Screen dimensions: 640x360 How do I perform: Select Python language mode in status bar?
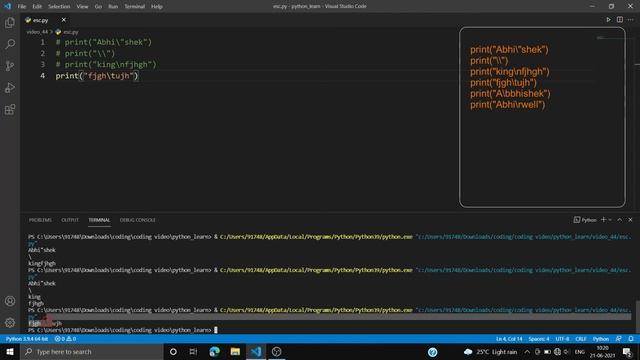[x=600, y=339]
